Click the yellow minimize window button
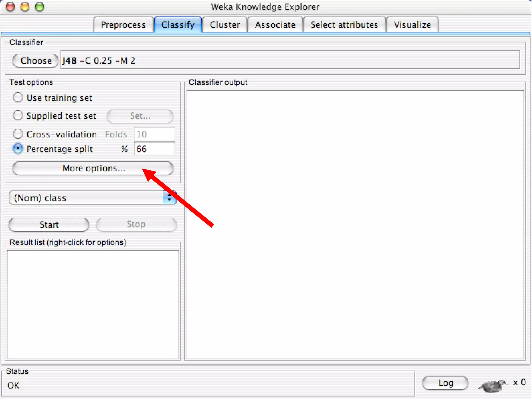The width and height of the screenshot is (532, 399). click(x=25, y=7)
